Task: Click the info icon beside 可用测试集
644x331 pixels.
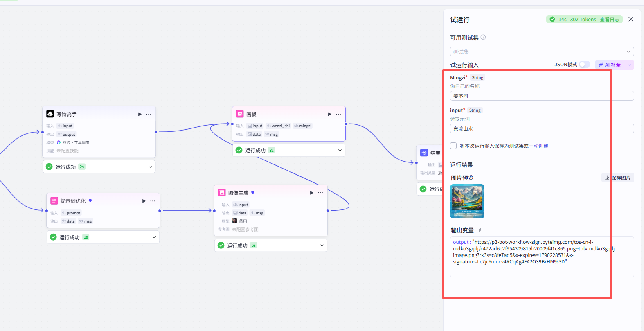Action: coord(483,37)
